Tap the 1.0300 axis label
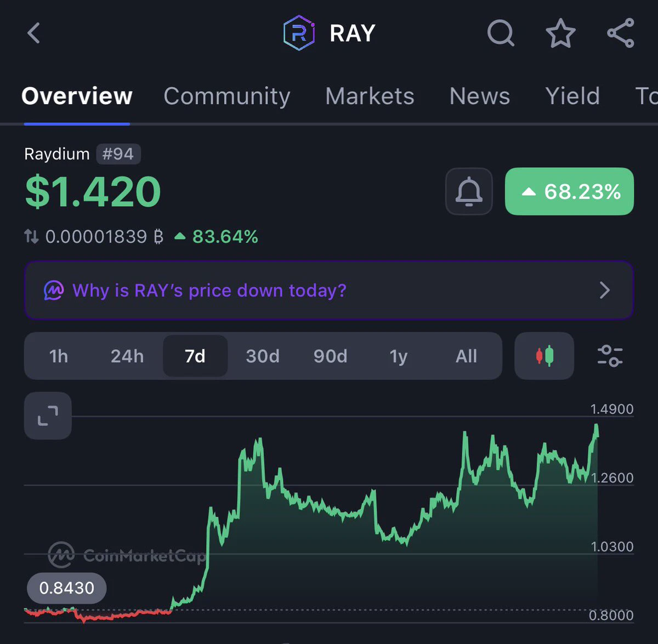 pyautogui.click(x=612, y=546)
